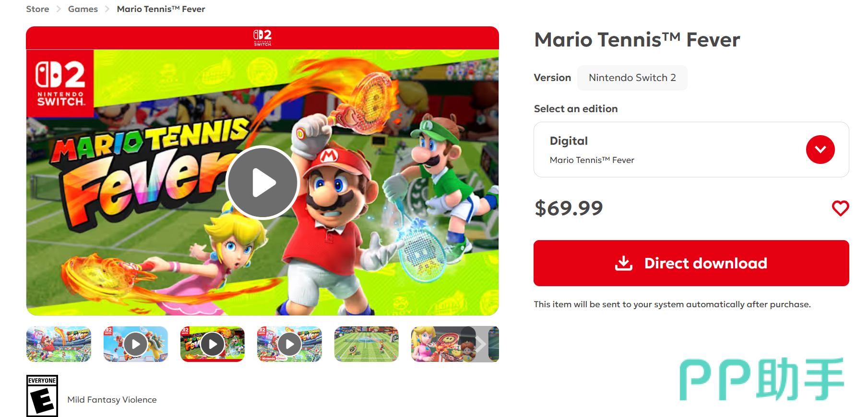This screenshot has height=417, width=868.
Task: Go to Store breadcrumb link
Action: coord(37,9)
